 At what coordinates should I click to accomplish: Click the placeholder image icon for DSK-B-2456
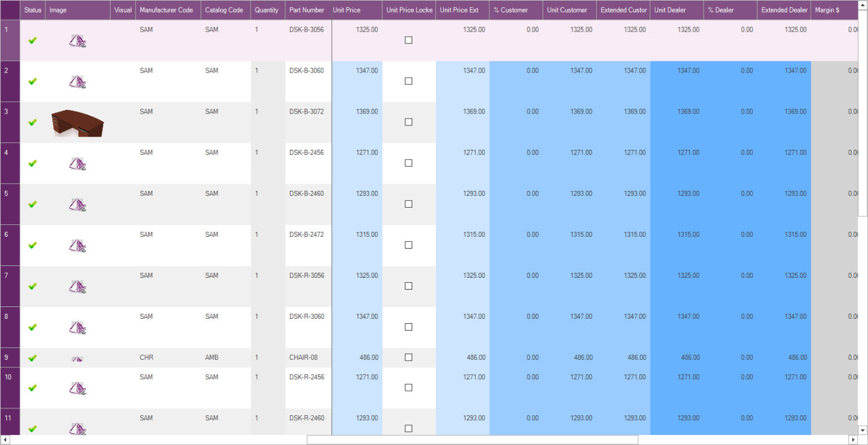[x=78, y=164]
